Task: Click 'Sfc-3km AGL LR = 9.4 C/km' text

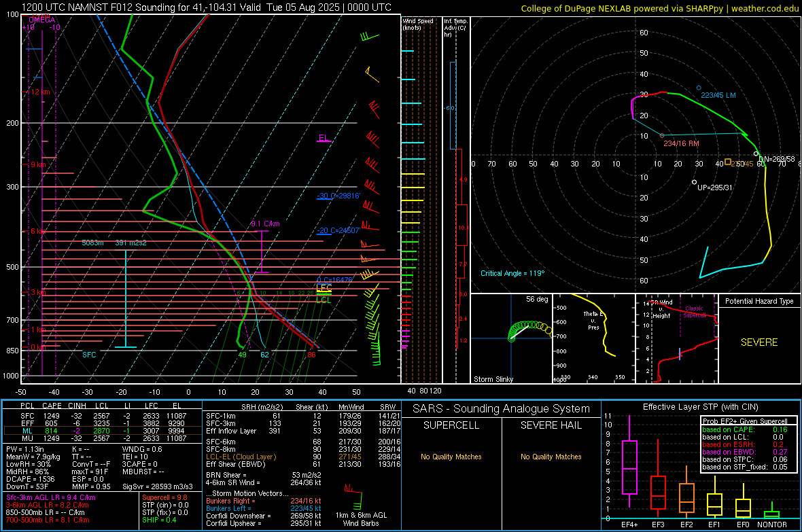Action: click(51, 497)
